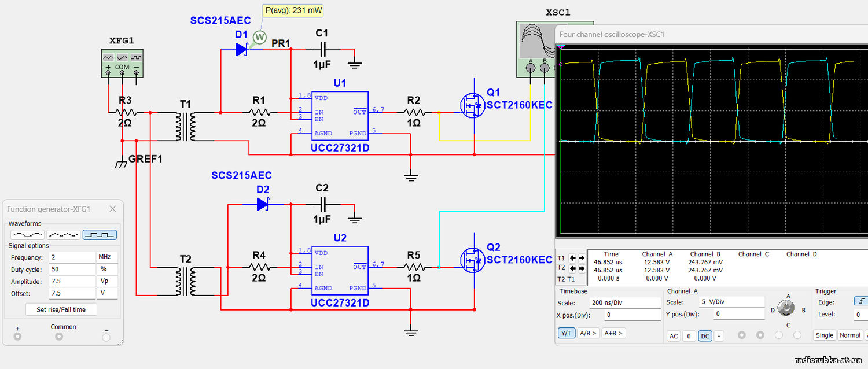
Task: Select the triangle waveform button
Action: pos(64,235)
